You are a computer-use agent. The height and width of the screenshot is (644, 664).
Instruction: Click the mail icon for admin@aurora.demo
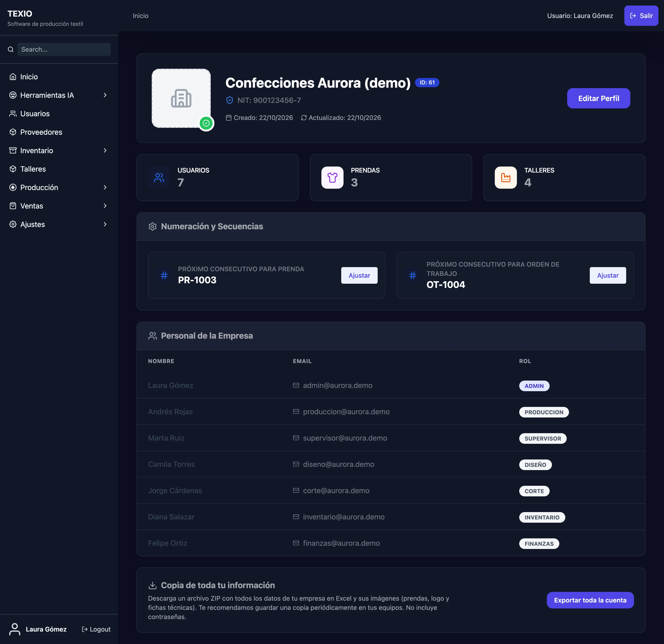[296, 385]
